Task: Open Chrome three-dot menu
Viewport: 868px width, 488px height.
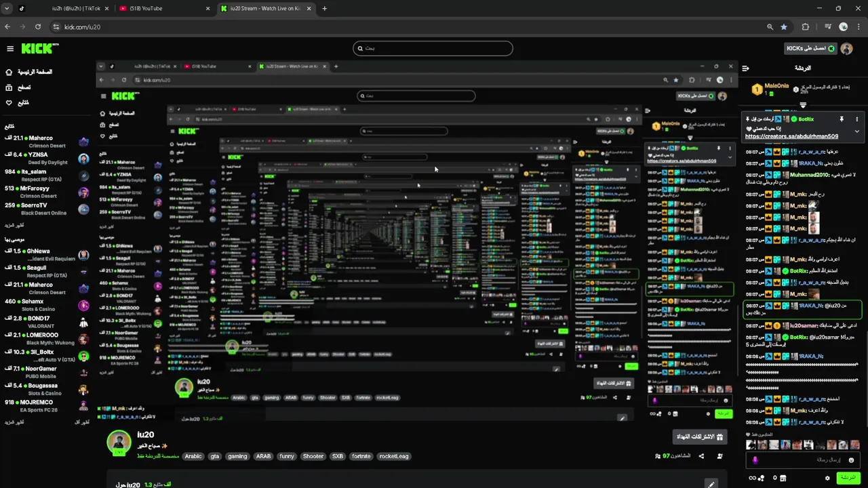Action: (858, 27)
